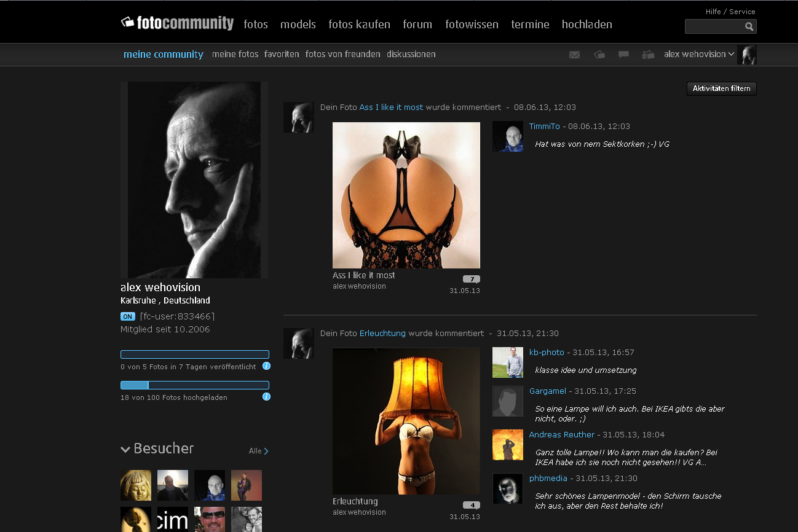The width and height of the screenshot is (798, 532).
Task: Open TimmiTo's profile link
Action: [544, 126]
